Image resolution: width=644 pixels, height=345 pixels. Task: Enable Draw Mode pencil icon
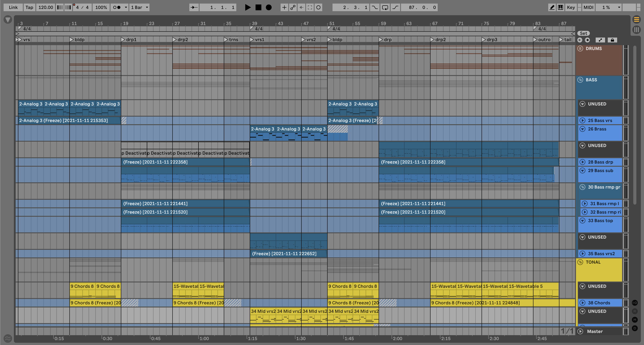tap(552, 8)
